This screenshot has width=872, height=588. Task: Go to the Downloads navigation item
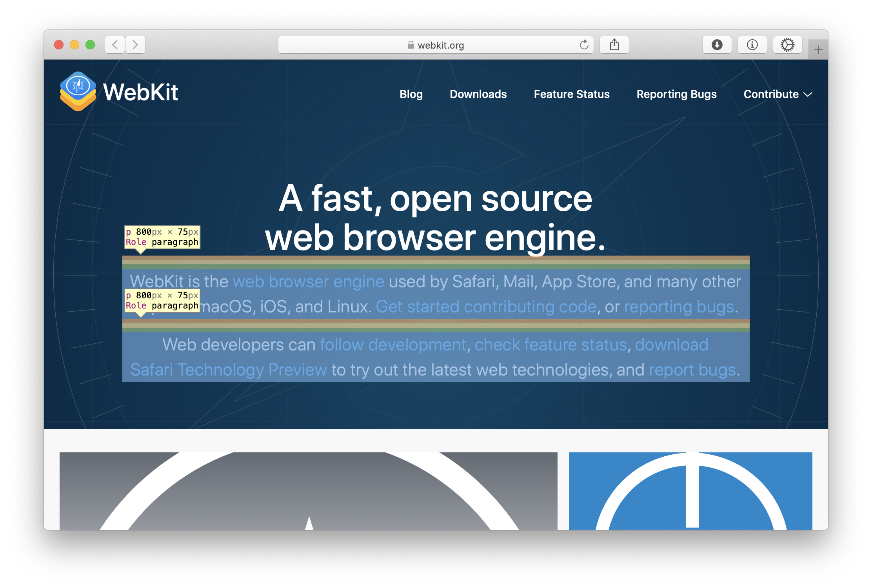[478, 94]
